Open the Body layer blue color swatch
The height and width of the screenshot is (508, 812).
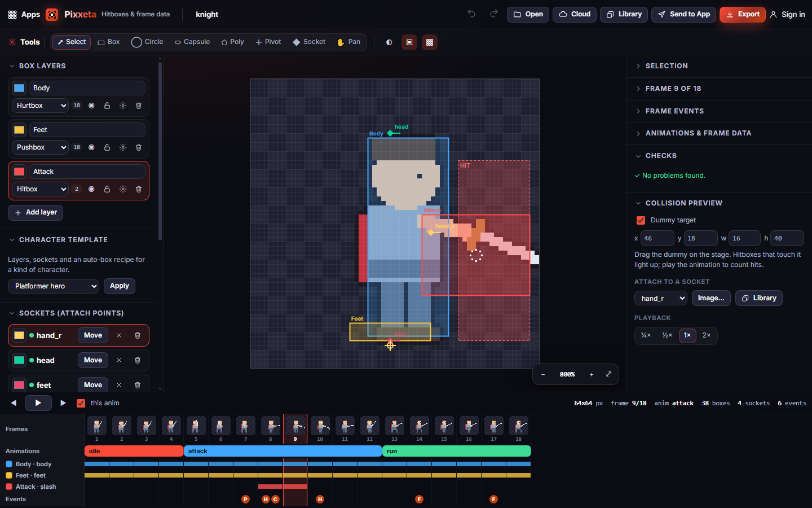tap(19, 88)
